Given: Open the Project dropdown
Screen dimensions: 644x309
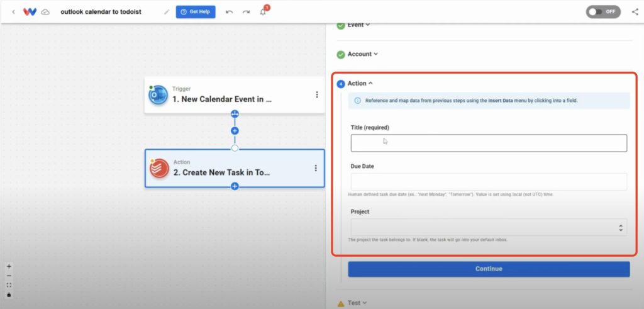Looking at the screenshot, I should tap(489, 227).
